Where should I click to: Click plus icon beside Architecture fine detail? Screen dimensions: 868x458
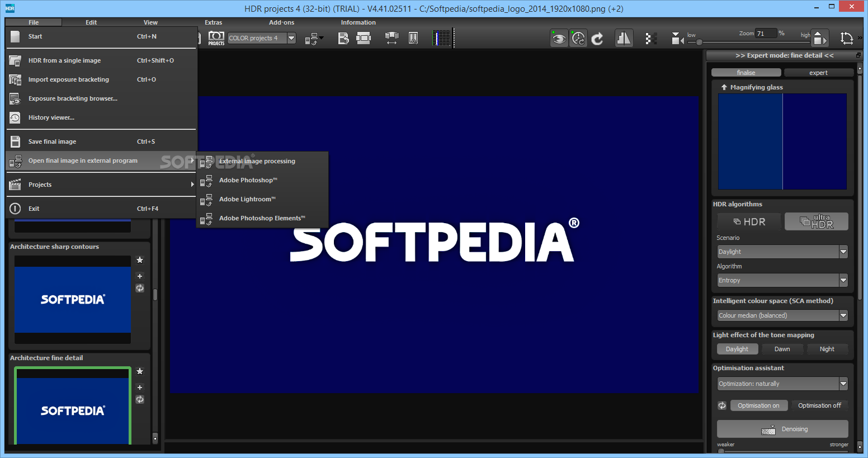tap(140, 388)
